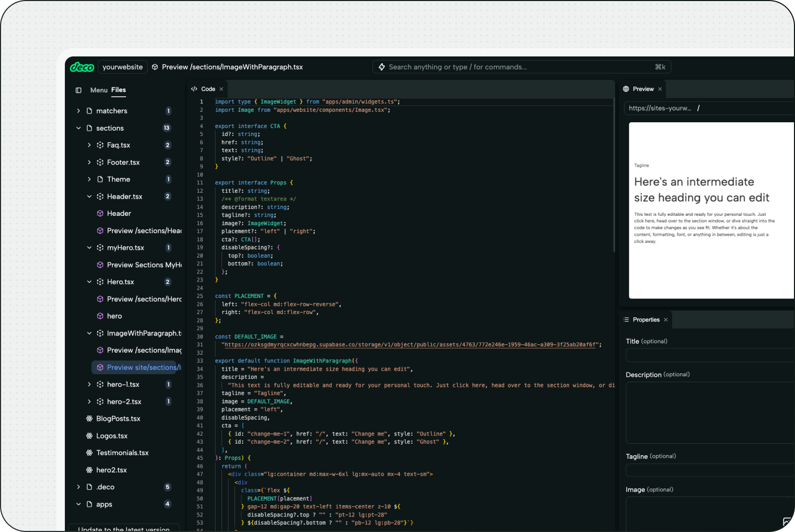Image resolution: width=795 pixels, height=532 pixels.
Task: Expand the hero-2.tsx item
Action: click(x=89, y=401)
